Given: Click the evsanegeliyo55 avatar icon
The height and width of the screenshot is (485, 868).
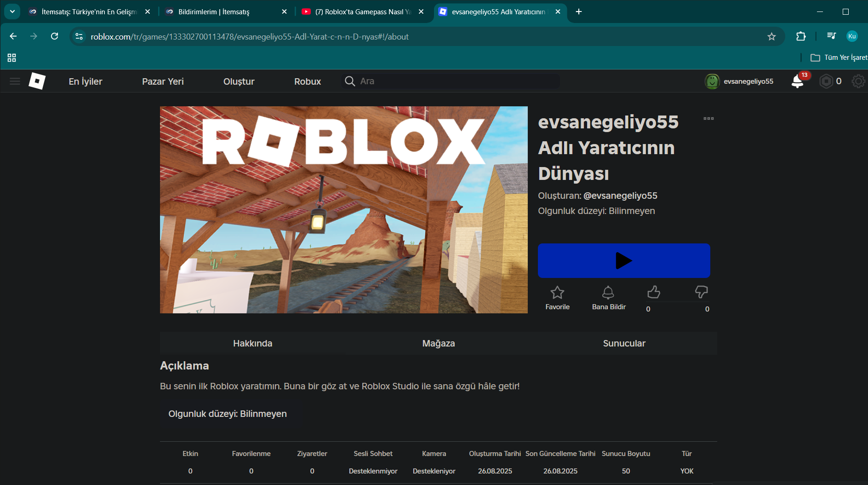Looking at the screenshot, I should pos(712,81).
